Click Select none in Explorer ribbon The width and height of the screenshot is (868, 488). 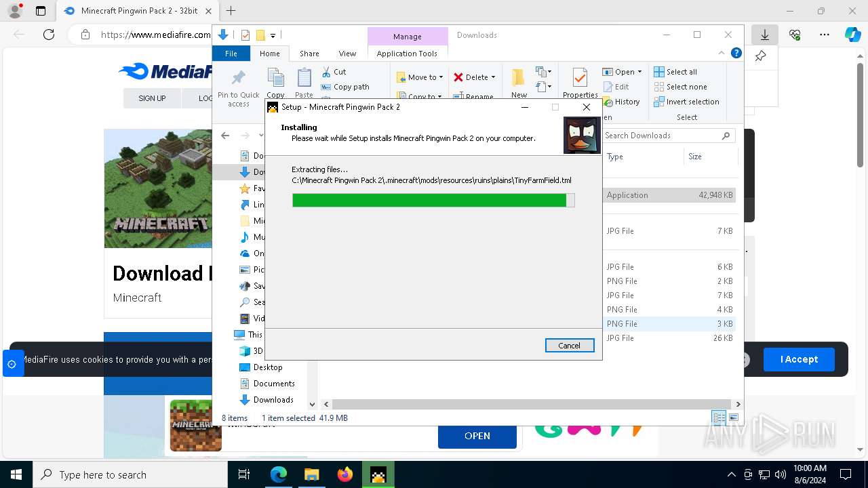click(x=680, y=87)
